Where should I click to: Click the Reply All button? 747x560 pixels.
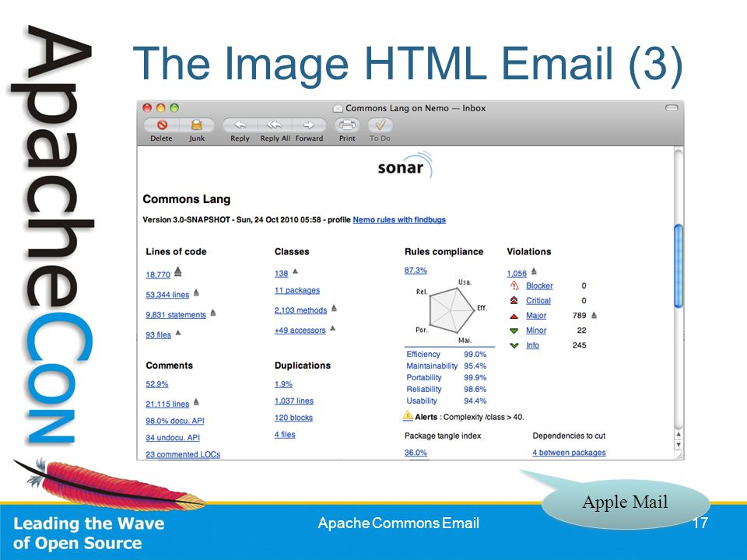[x=275, y=125]
